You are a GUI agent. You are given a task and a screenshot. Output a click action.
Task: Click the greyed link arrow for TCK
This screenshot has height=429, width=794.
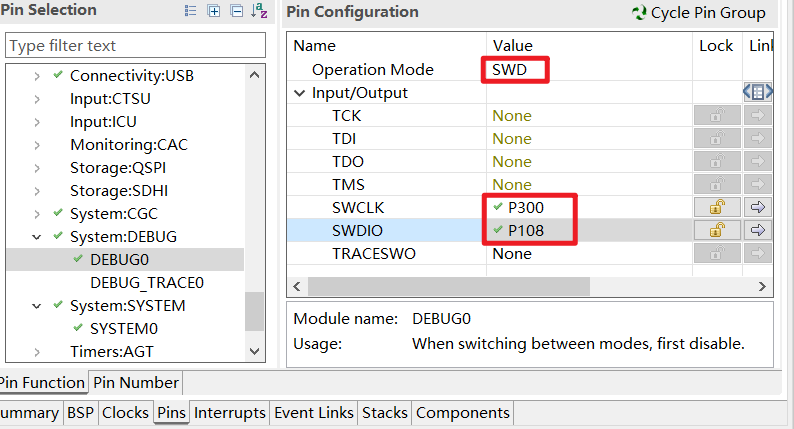click(x=758, y=115)
